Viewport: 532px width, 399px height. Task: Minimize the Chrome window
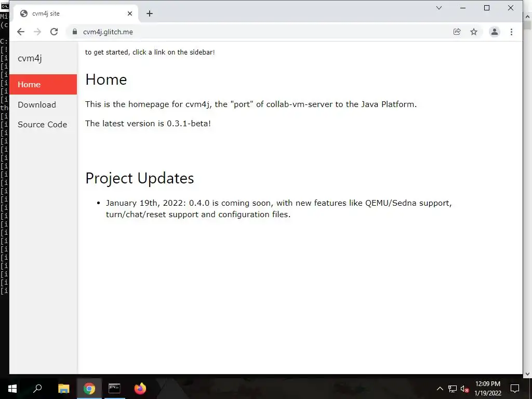[x=463, y=8]
